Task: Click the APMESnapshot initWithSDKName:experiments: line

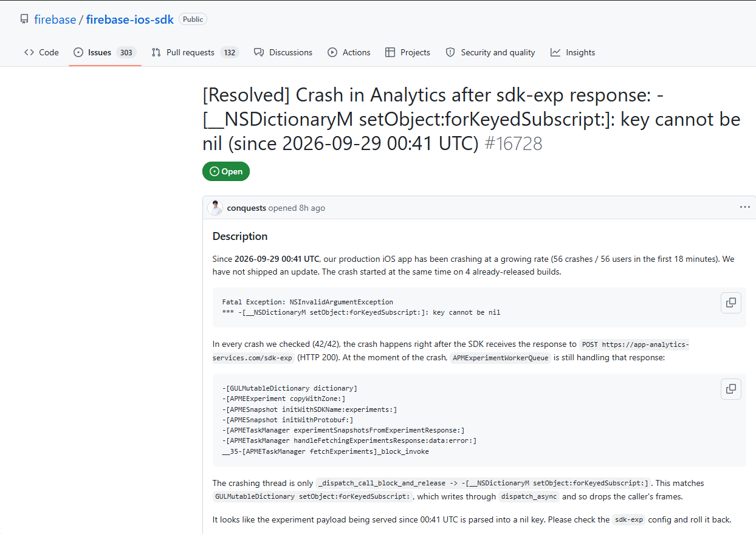Action: click(309, 409)
